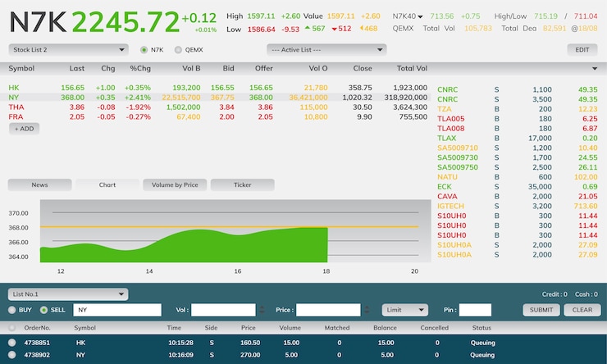Image resolution: width=607 pixels, height=364 pixels.
Task: Click the + ADD symbol button
Action: click(x=24, y=129)
